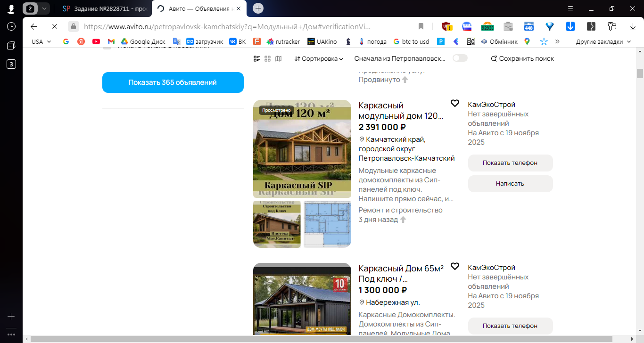
Task: Click the profile avatar icon
Action: (x=11, y=8)
